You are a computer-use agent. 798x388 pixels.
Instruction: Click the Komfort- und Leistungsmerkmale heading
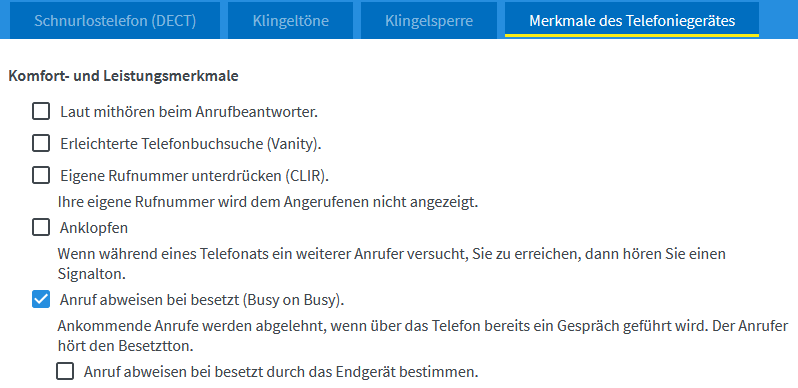tap(124, 76)
